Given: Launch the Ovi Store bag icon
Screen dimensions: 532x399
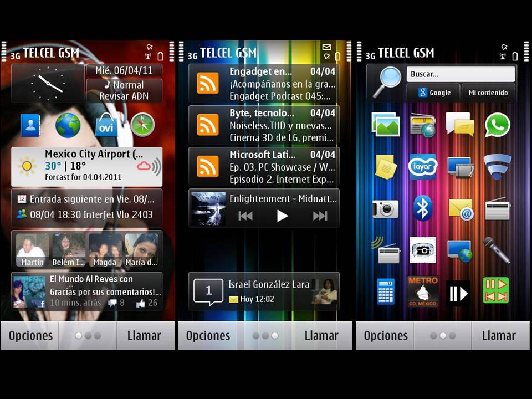Looking at the screenshot, I should tap(106, 125).
